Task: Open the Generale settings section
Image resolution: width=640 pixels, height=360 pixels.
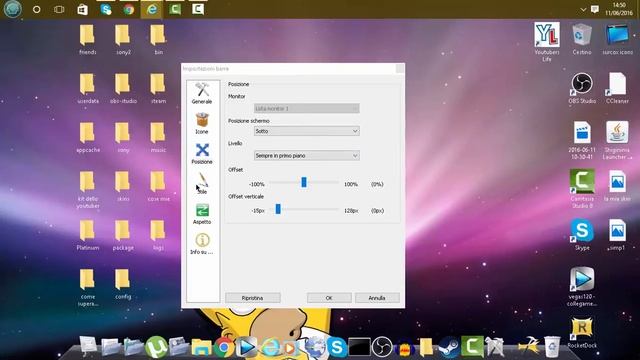Action: click(202, 93)
